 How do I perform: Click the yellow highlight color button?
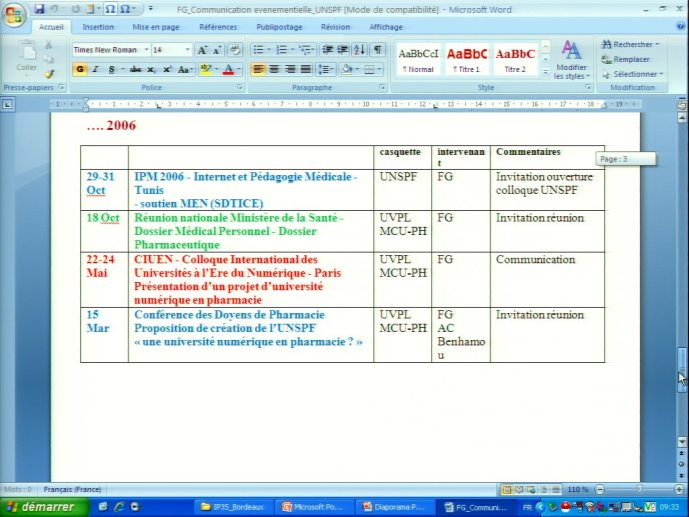(x=206, y=69)
